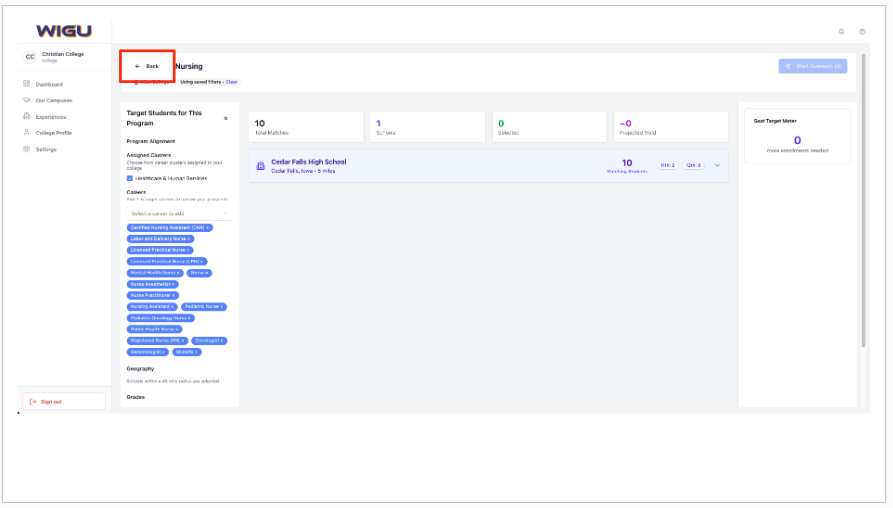Click the Our Campuses graduation cap icon
Viewport: 893px width, 508px height.
point(26,100)
